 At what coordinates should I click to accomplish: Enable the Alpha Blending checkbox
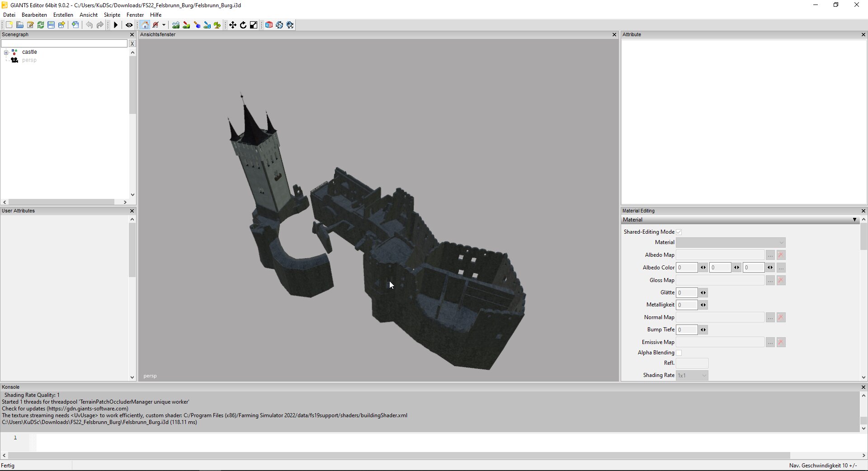click(679, 353)
